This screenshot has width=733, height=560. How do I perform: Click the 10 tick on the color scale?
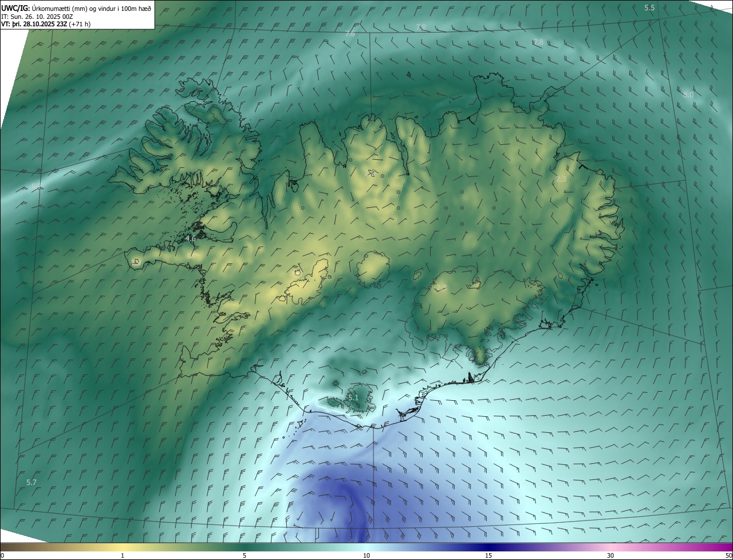pyautogui.click(x=366, y=555)
